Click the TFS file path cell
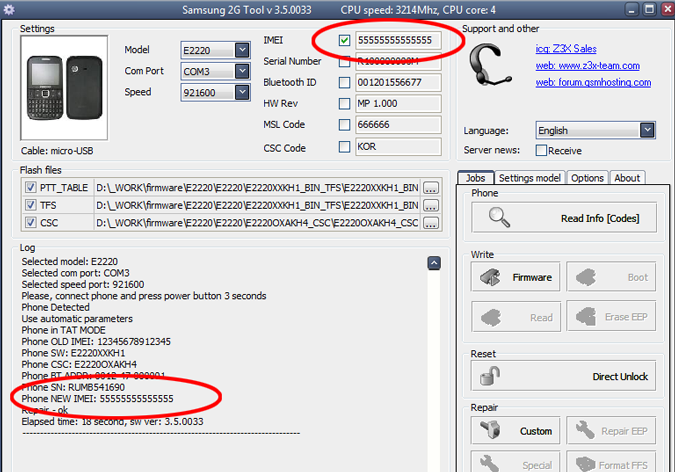 click(x=257, y=205)
